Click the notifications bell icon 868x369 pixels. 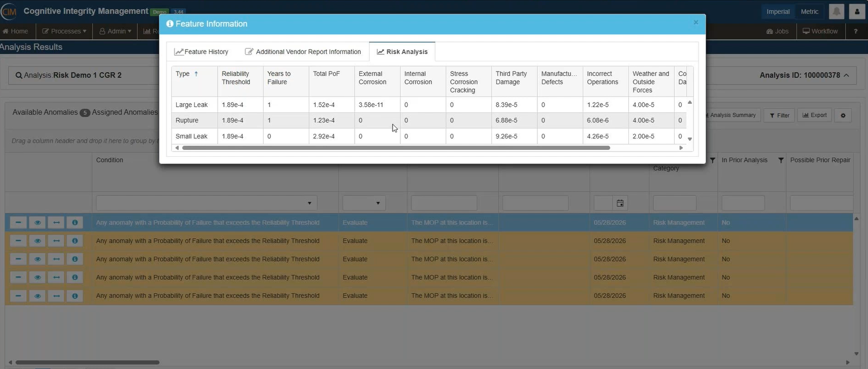click(836, 12)
